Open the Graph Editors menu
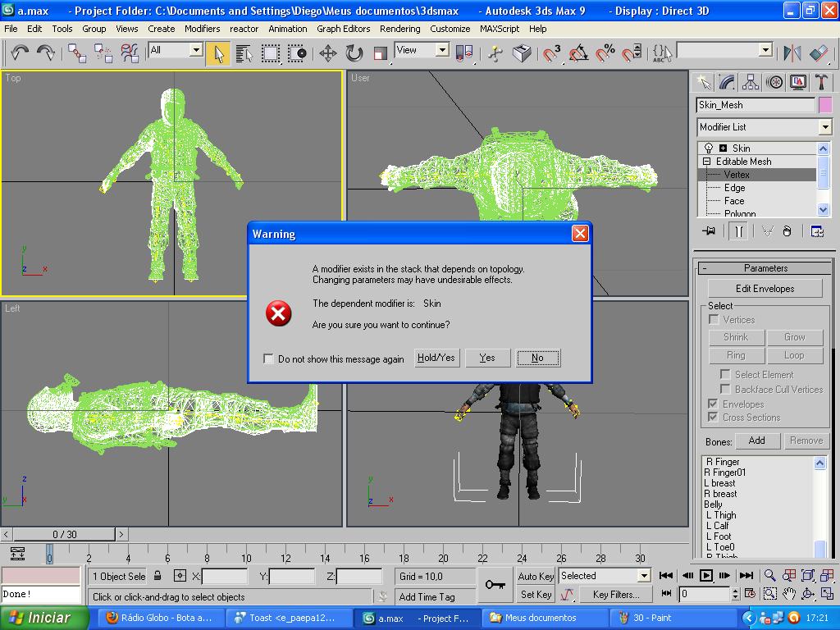 click(x=343, y=28)
